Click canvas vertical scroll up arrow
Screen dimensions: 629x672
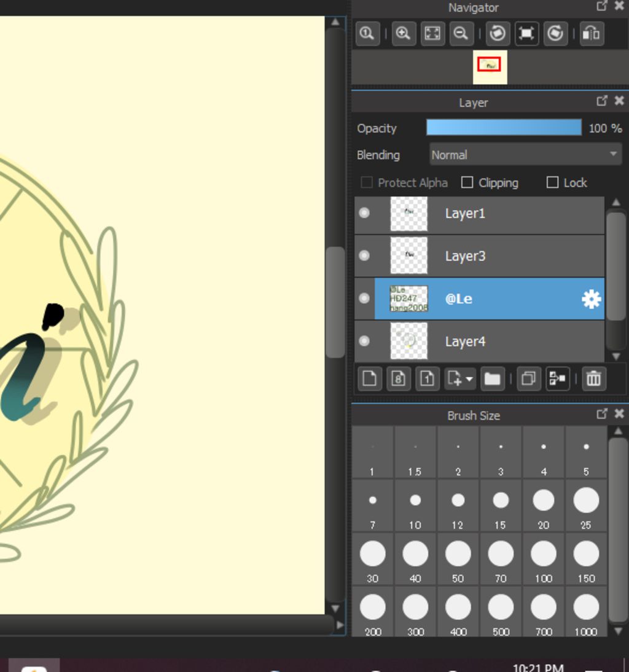pyautogui.click(x=335, y=21)
